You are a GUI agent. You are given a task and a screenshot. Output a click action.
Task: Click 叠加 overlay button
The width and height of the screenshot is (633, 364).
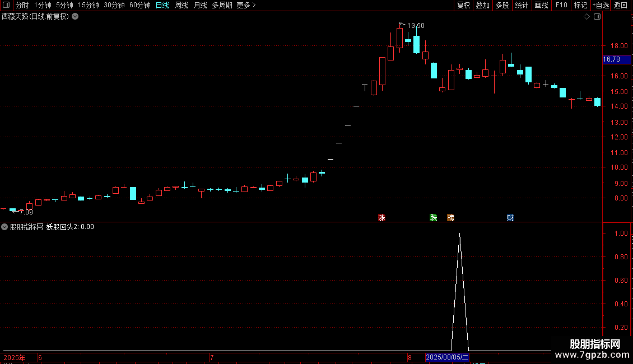[482, 5]
